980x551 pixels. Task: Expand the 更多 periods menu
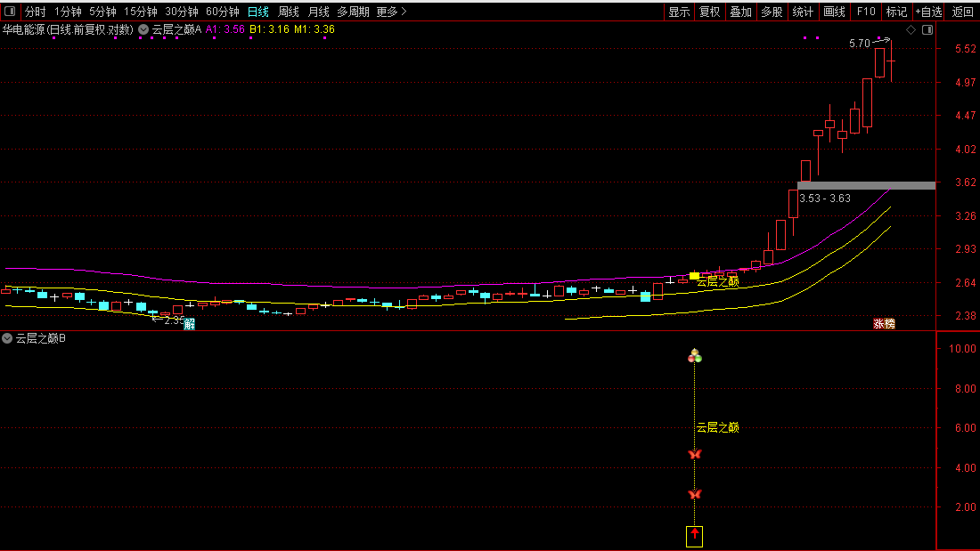point(391,12)
